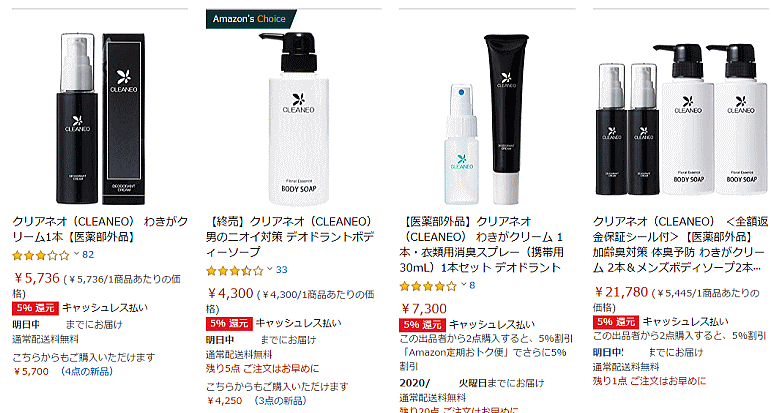Click the star rating of the デオドラントボディーソープ

click(x=235, y=270)
